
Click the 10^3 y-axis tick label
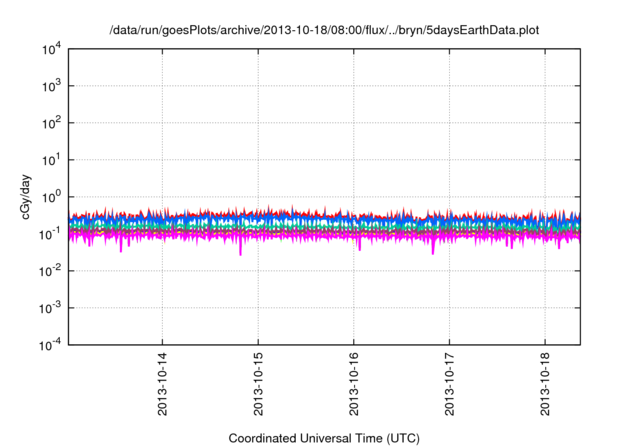(50, 86)
